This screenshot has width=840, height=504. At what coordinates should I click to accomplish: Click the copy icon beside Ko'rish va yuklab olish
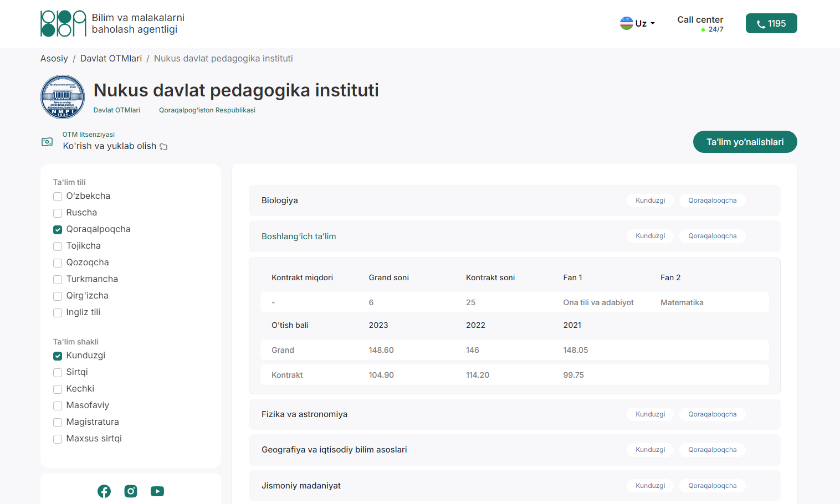(x=163, y=147)
